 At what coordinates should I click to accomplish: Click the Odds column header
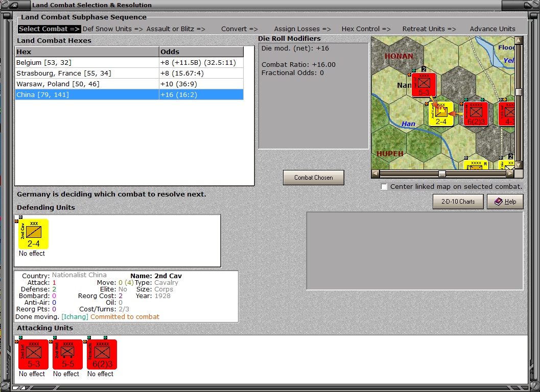tap(201, 52)
